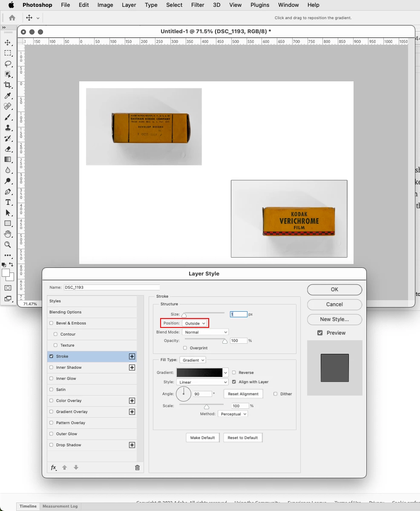Screen dimensions: 420x511
Task: Uncheck Align with Layer checkbox
Action: 234,382
